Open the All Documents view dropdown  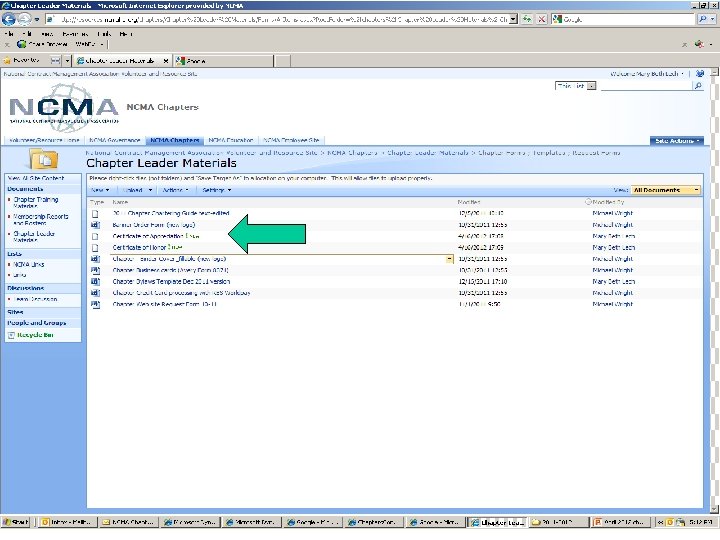666,190
